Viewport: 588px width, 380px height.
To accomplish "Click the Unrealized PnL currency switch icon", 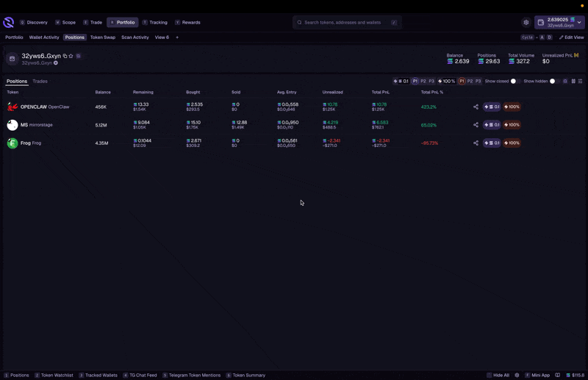I will click(576, 55).
